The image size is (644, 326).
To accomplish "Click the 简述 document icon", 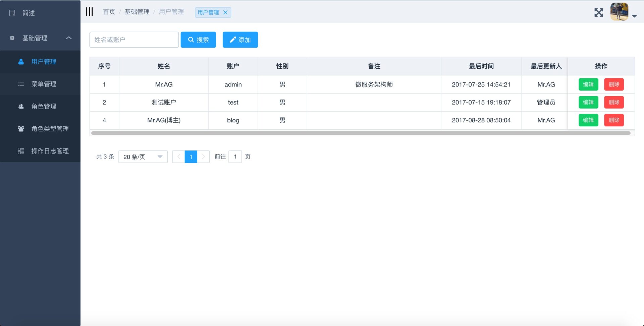I will pos(12,13).
